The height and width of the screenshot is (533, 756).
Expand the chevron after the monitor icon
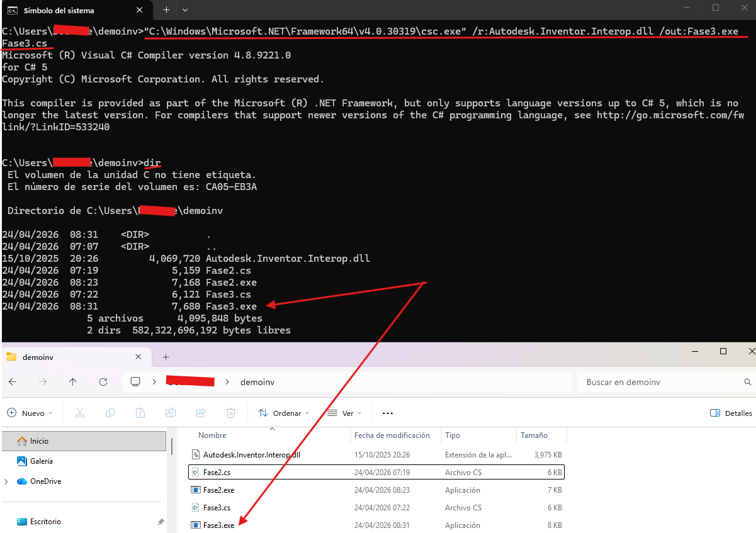coord(154,382)
